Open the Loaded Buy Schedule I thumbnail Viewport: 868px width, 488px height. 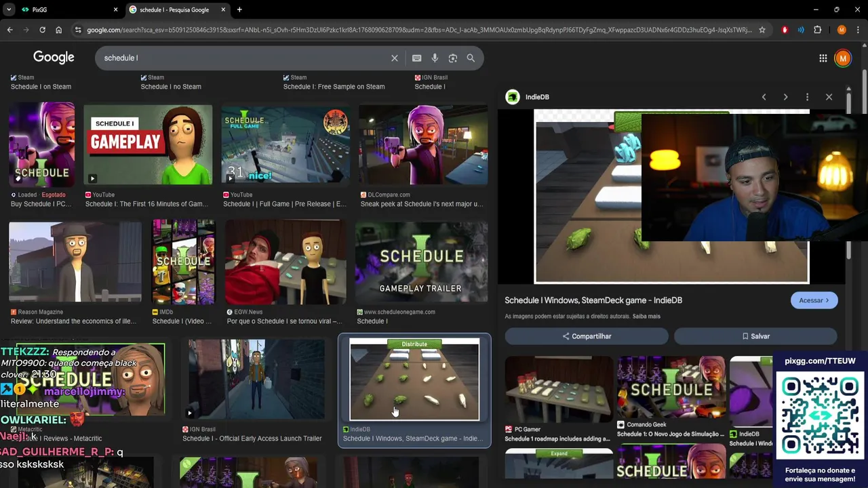click(41, 144)
